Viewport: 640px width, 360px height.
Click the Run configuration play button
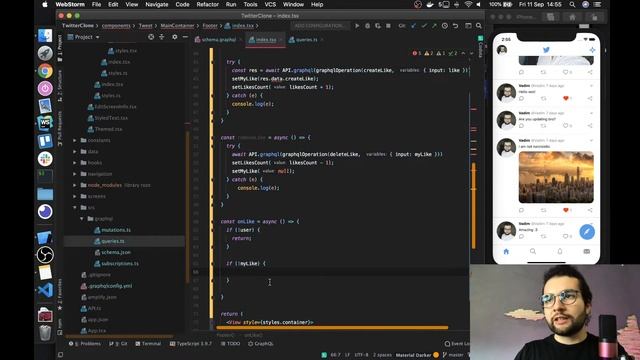click(x=357, y=26)
